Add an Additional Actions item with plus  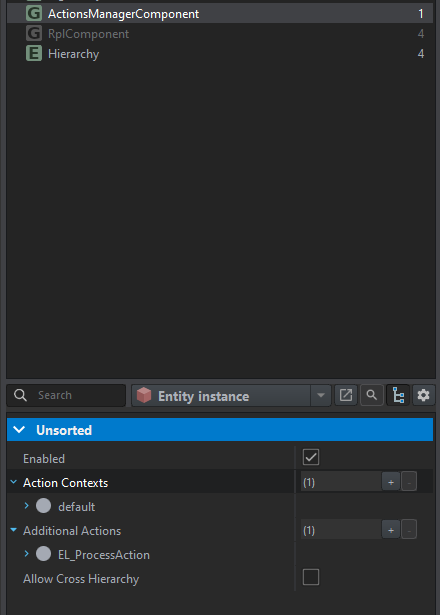[x=391, y=530]
